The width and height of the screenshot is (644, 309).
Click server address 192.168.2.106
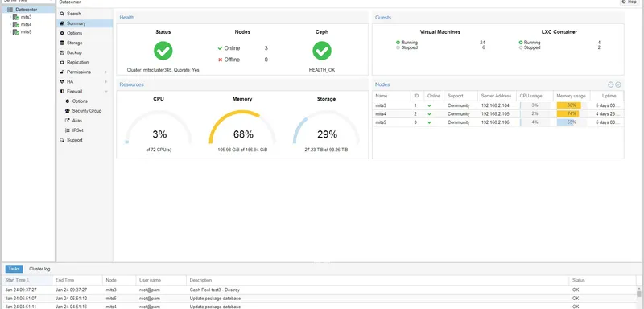click(495, 122)
